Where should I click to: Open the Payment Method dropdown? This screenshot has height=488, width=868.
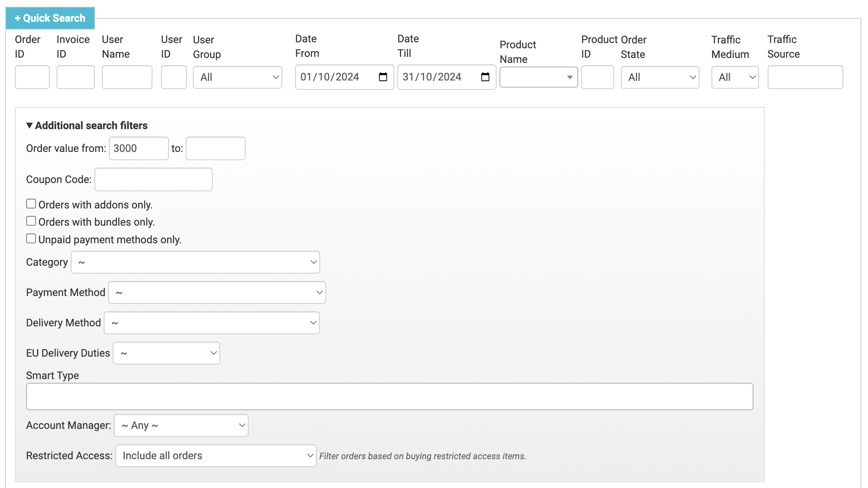pos(217,293)
